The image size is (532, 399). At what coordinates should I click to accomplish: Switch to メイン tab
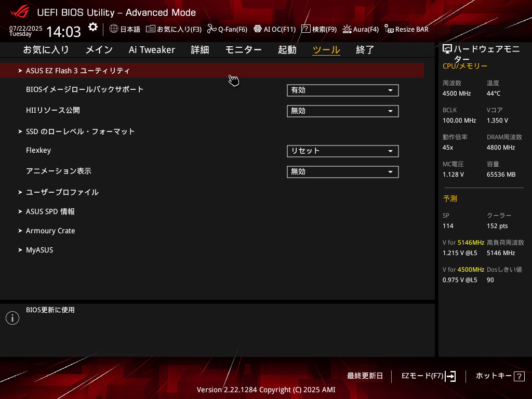(x=99, y=50)
